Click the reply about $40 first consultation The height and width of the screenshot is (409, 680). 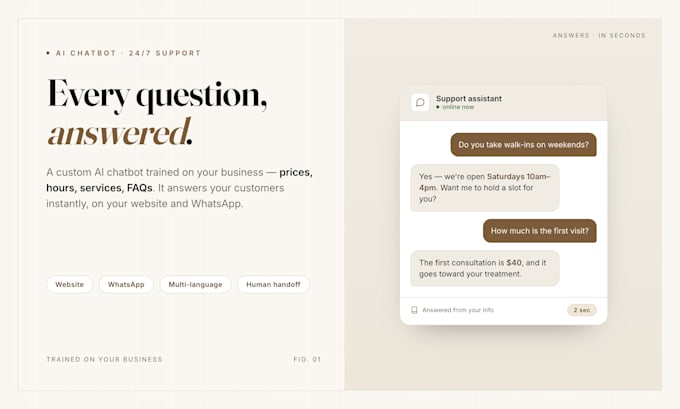coord(485,268)
